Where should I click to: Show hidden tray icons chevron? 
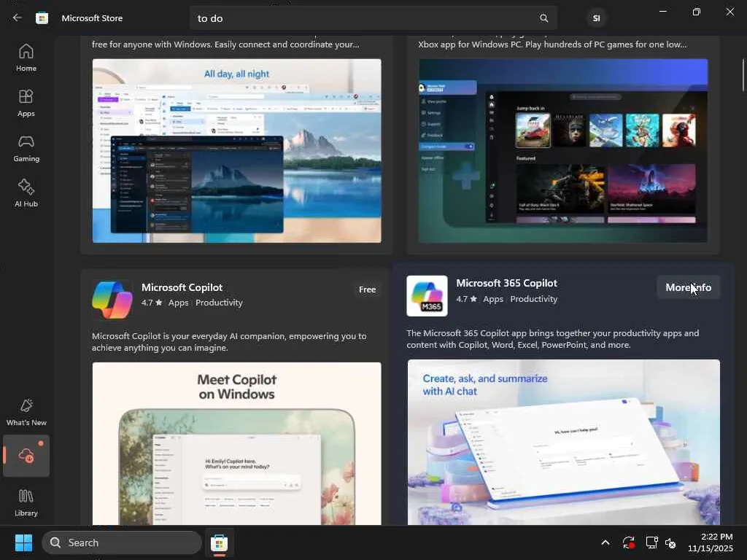coord(605,542)
